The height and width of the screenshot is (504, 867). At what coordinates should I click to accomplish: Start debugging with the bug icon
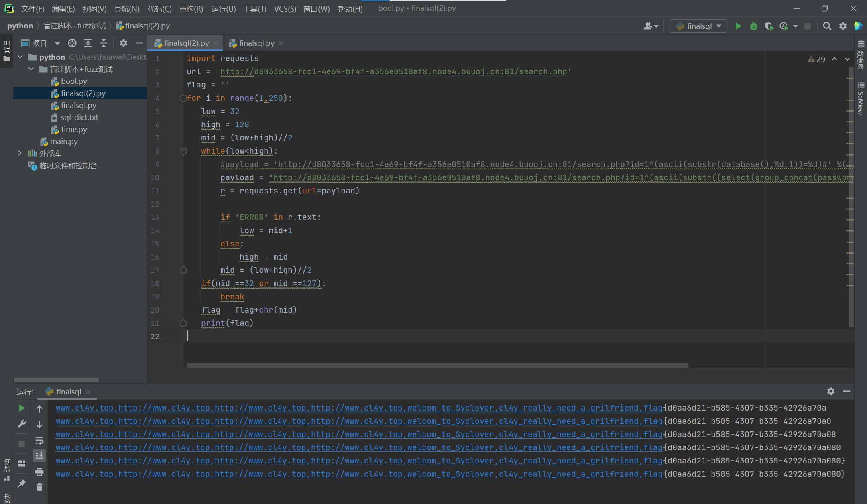(753, 26)
